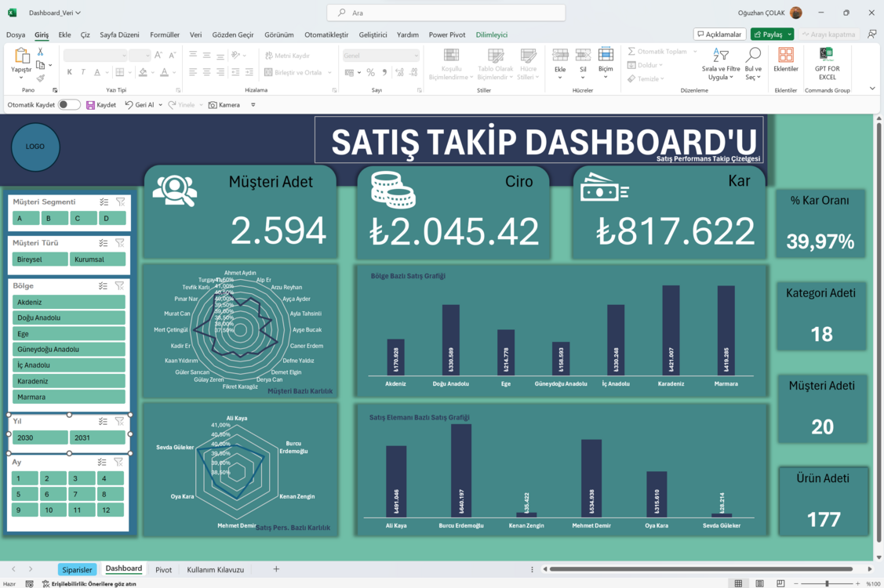
Task: Toggle month 12 in Ay slicer
Action: point(110,510)
